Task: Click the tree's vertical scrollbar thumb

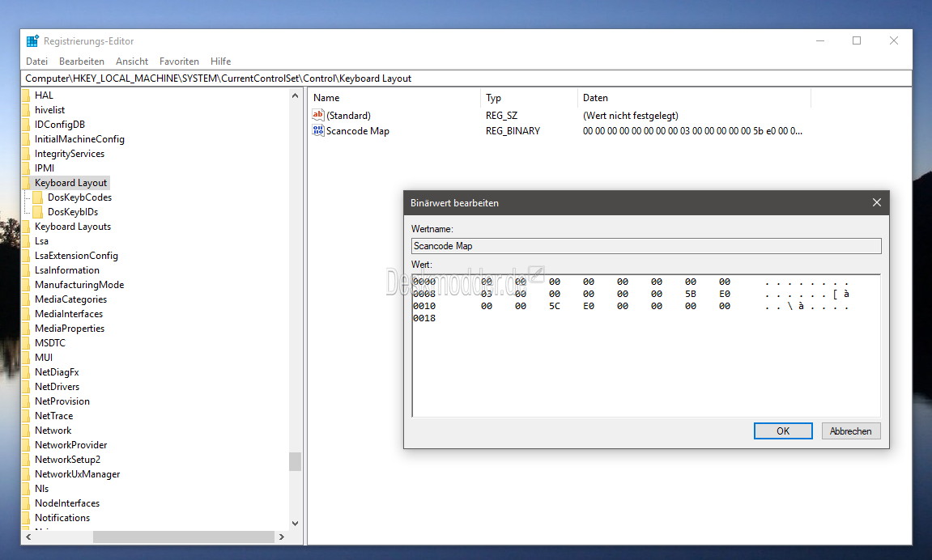Action: (x=295, y=461)
